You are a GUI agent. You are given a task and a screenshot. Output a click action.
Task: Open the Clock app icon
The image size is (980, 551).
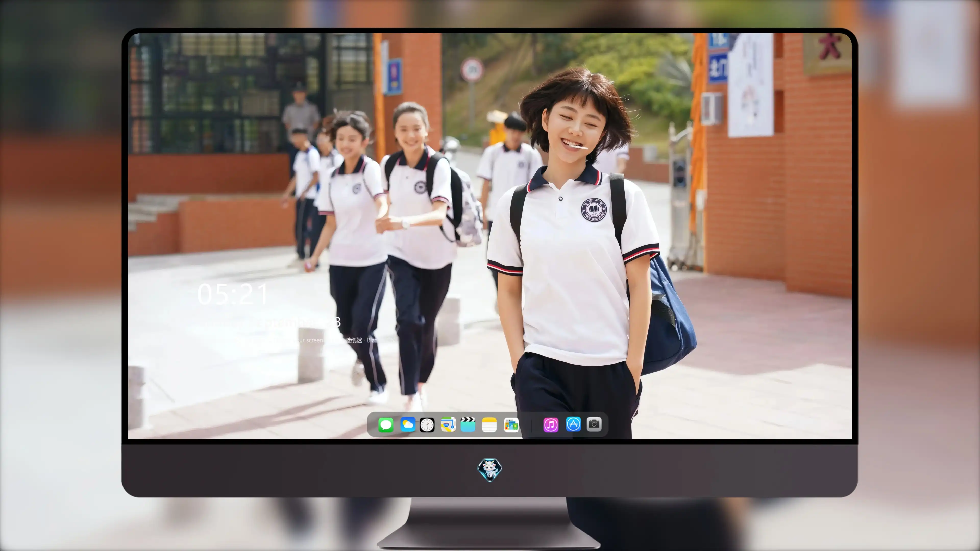coord(427,425)
